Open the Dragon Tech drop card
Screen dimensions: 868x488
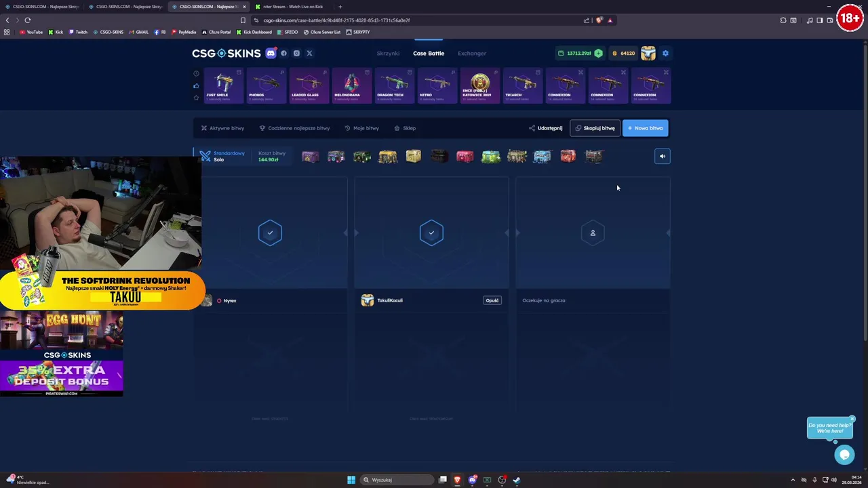click(x=395, y=86)
